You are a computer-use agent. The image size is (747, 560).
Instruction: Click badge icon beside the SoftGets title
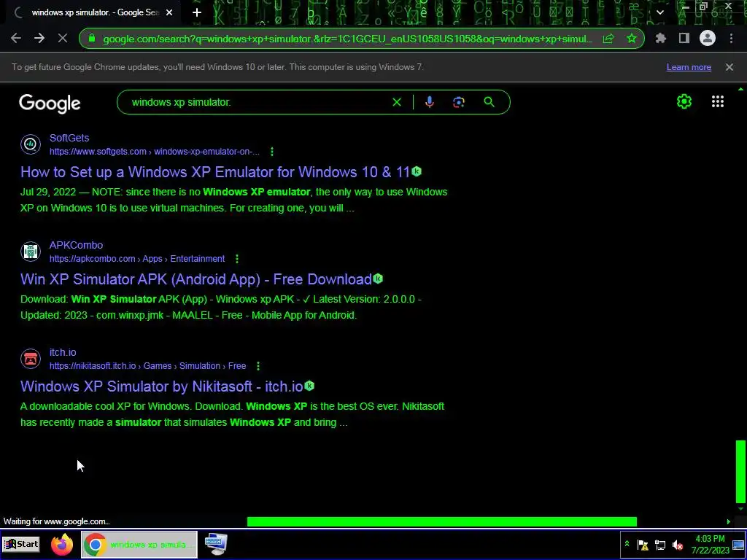[417, 171]
